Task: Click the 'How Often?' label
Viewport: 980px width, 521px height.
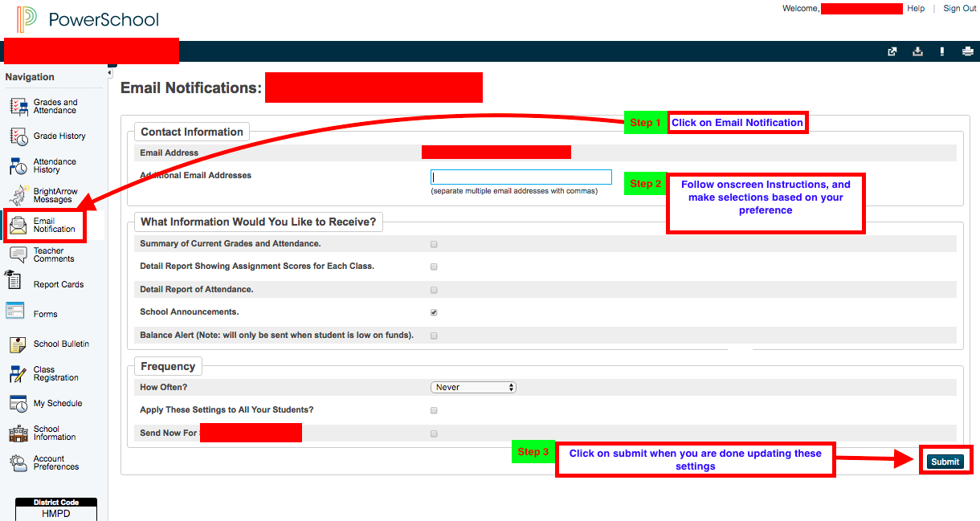Action: [x=163, y=387]
